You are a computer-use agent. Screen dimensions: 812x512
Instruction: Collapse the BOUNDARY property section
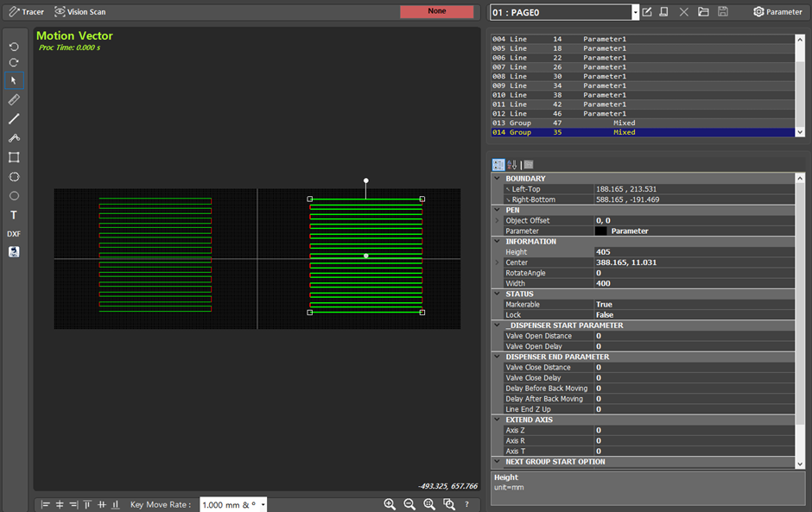click(x=497, y=179)
